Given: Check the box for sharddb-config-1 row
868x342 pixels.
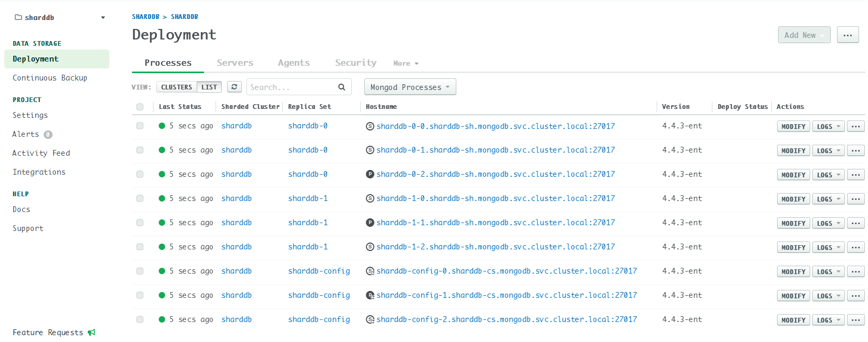Looking at the screenshot, I should tap(140, 295).
